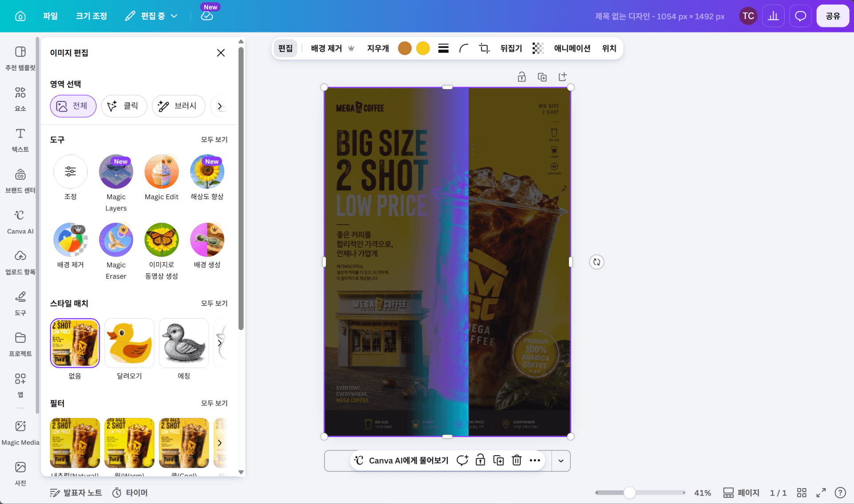The width and height of the screenshot is (854, 504).
Task: Click 모두 보기 next to 스타일 매치
Action: tap(214, 303)
